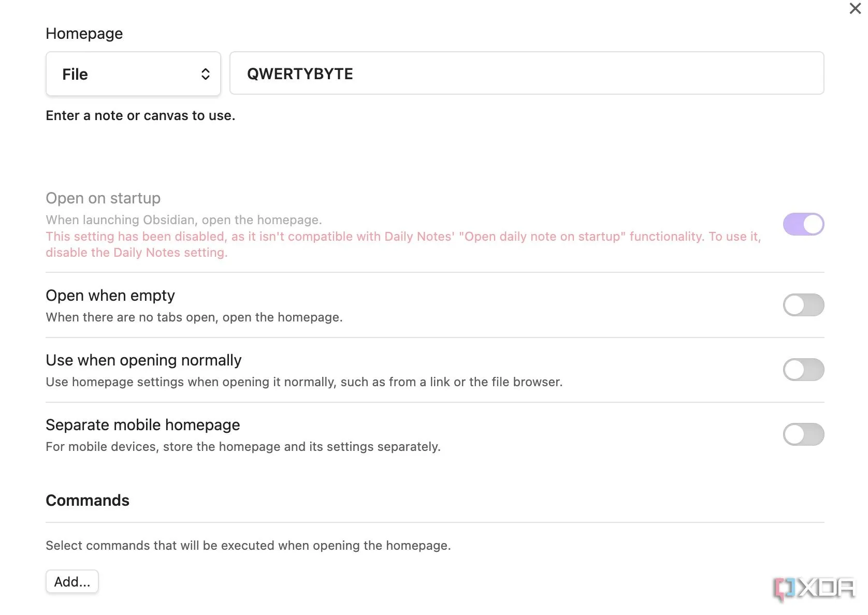Screen dimensions: 868x615
Task: Click the Homepage heading text
Action: pos(84,34)
